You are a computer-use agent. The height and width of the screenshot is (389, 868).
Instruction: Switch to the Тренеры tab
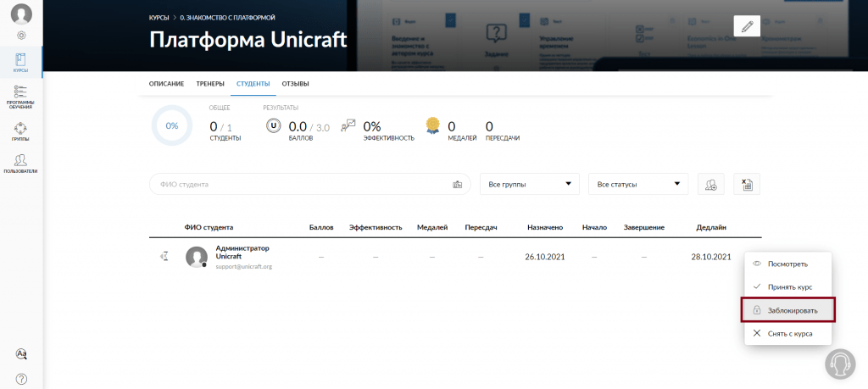point(210,84)
